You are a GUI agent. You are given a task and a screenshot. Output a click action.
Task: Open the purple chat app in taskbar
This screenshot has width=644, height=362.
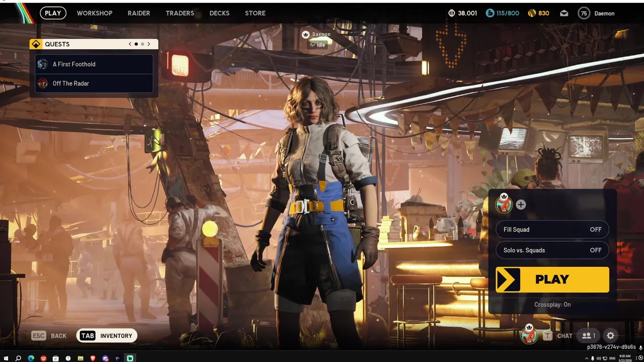[x=105, y=358]
